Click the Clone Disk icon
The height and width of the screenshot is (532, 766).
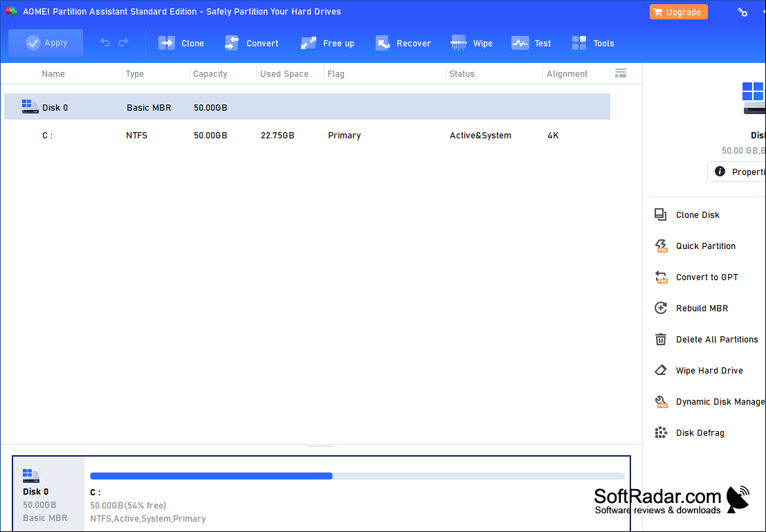coord(661,214)
